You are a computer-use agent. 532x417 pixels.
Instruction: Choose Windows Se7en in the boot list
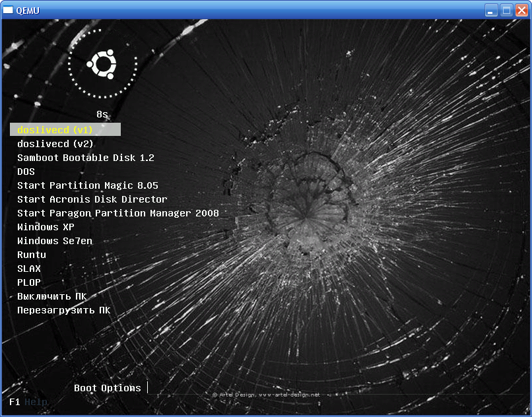click(55, 241)
